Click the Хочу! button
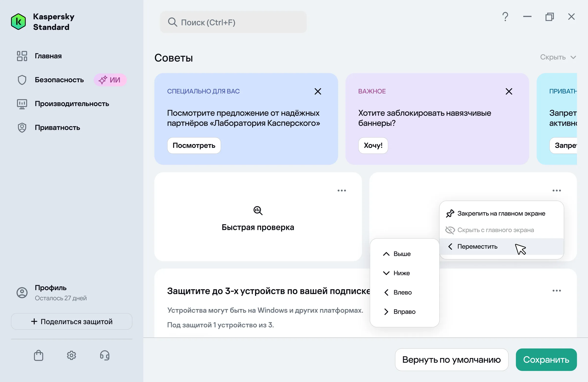 (373, 145)
